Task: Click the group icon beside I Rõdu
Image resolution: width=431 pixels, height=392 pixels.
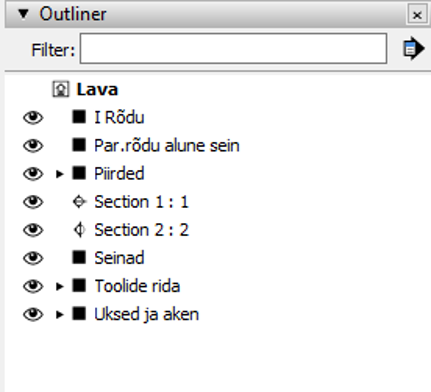Action: pos(79,117)
